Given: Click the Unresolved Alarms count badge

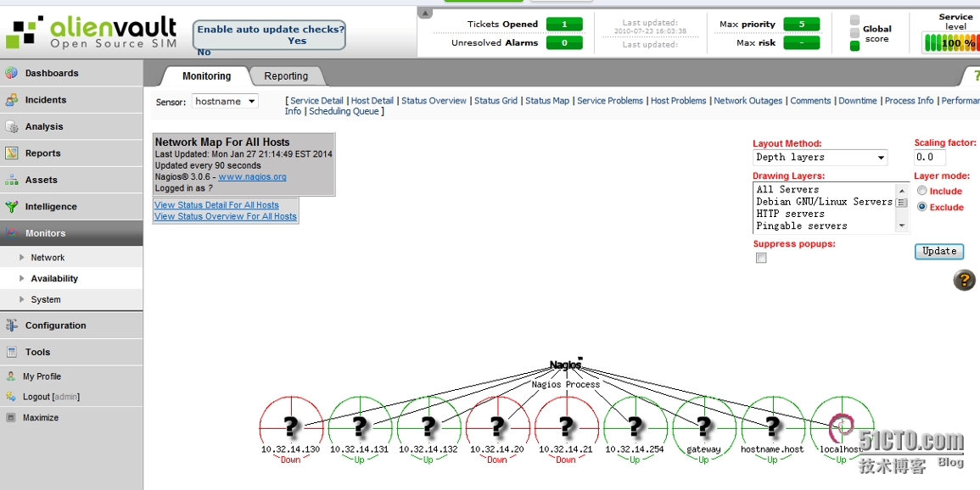Looking at the screenshot, I should pyautogui.click(x=563, y=43).
